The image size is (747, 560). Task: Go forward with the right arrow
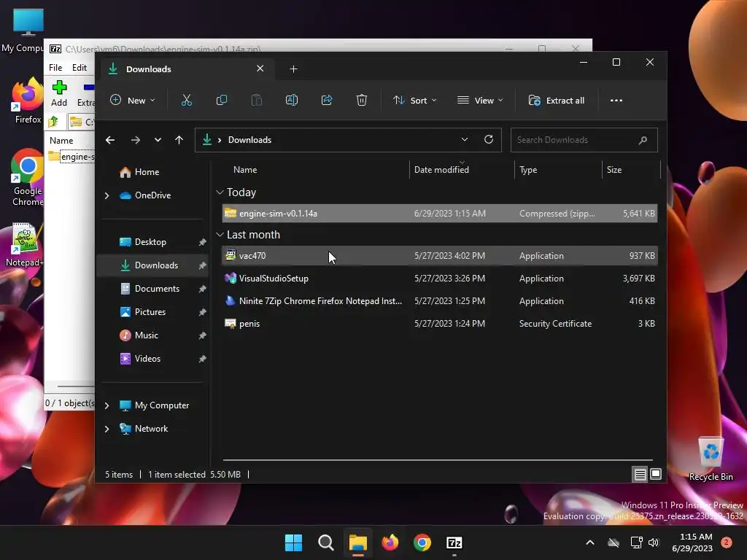coord(136,140)
